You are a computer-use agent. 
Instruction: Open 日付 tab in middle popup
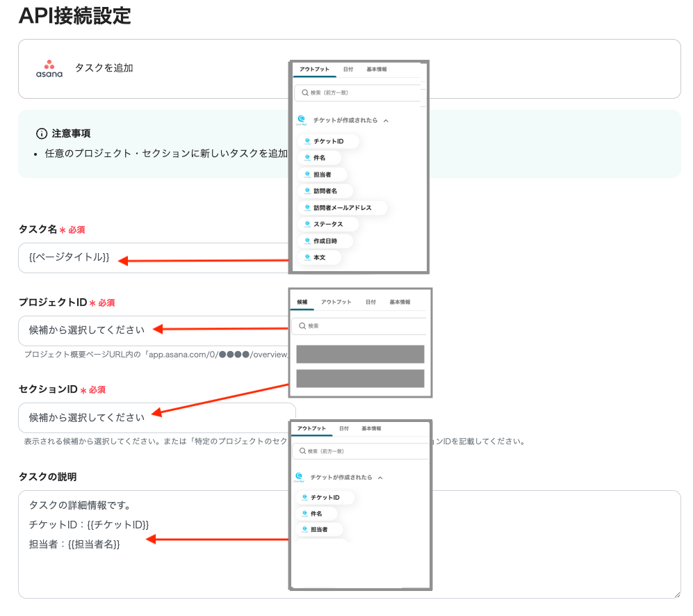point(370,302)
